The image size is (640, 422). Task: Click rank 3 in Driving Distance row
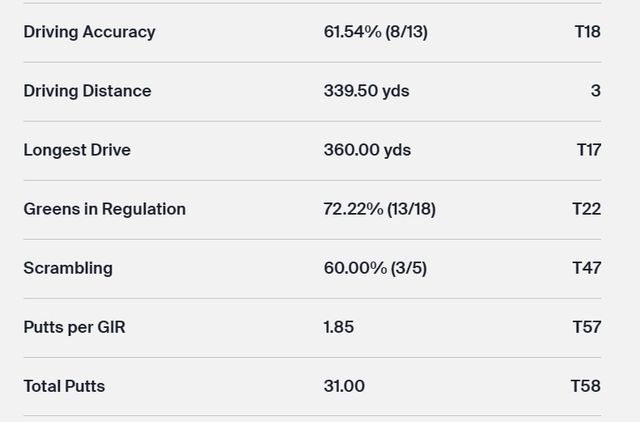(x=595, y=91)
